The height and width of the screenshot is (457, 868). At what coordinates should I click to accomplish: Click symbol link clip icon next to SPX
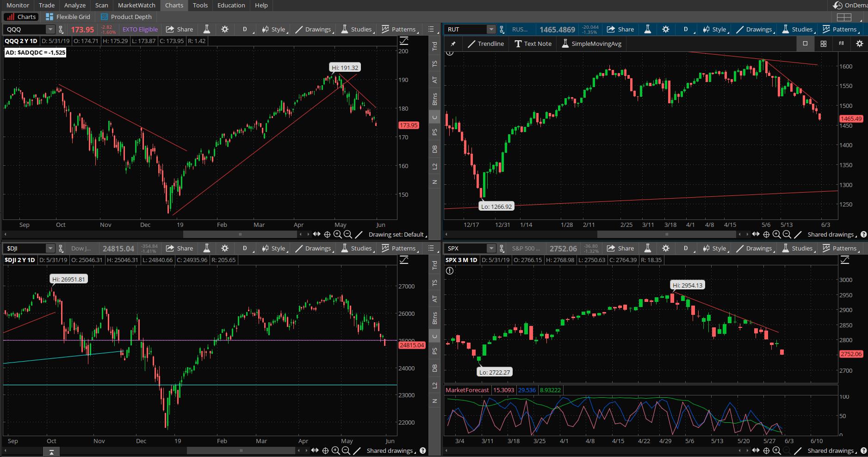pos(502,248)
